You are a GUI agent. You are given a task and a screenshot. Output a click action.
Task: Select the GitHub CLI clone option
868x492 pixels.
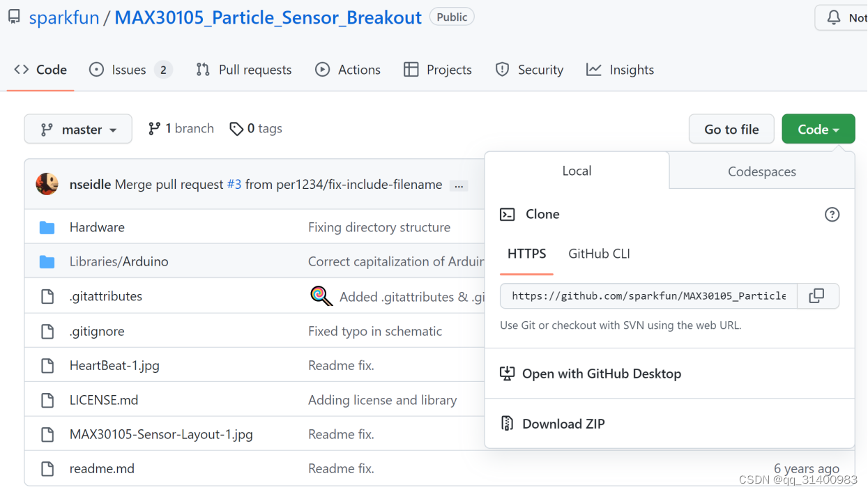[x=599, y=254]
